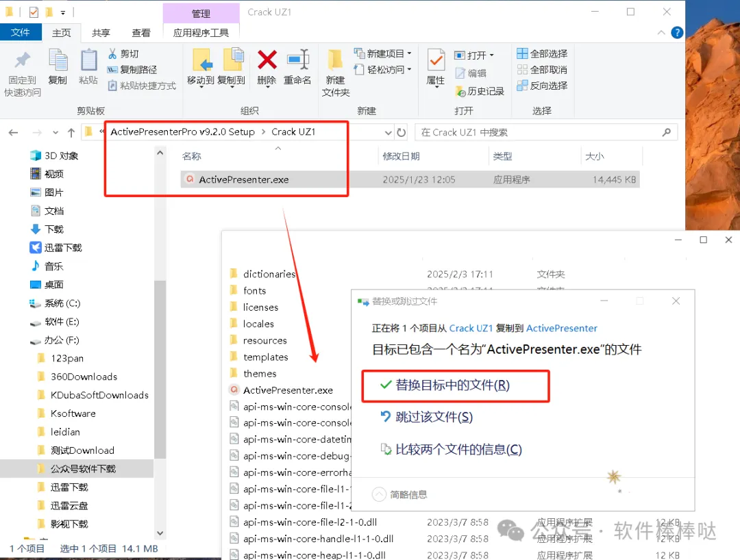
Task: Open the 文件 file menu tab
Action: coord(21,32)
